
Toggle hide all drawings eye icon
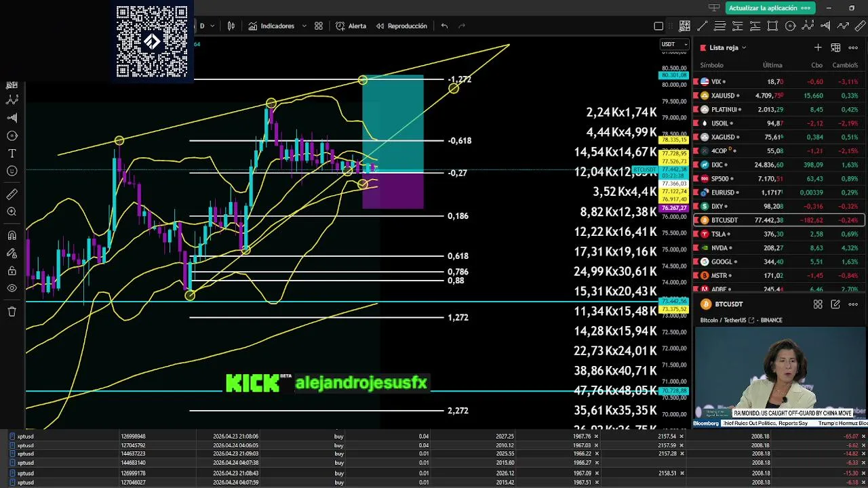click(x=12, y=289)
